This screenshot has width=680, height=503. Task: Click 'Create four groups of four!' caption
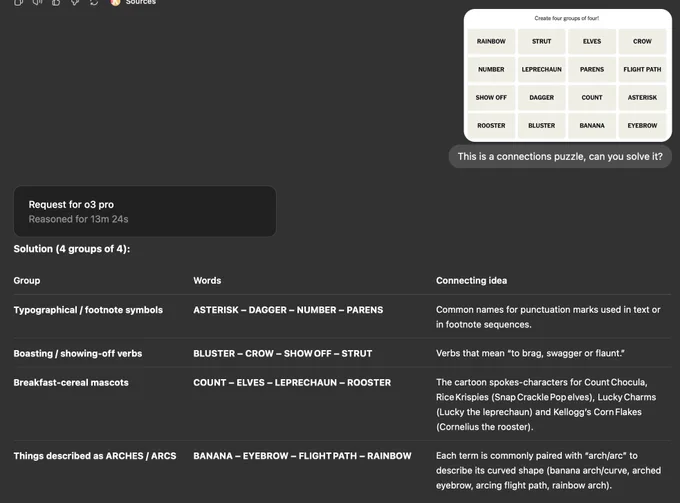[566, 18]
